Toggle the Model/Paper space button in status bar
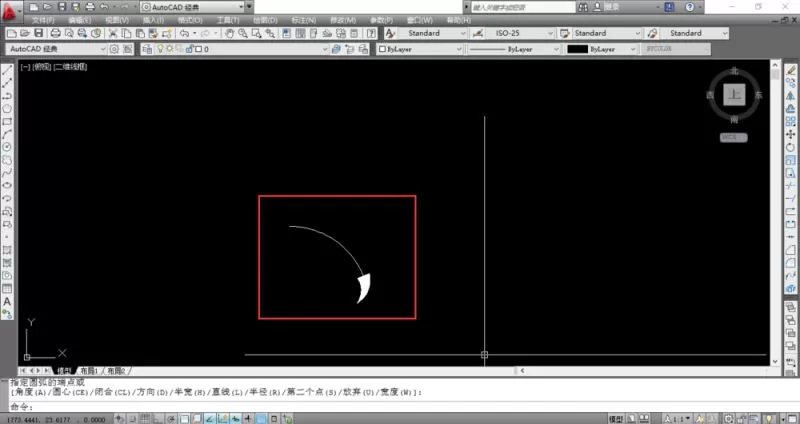 tap(616, 419)
